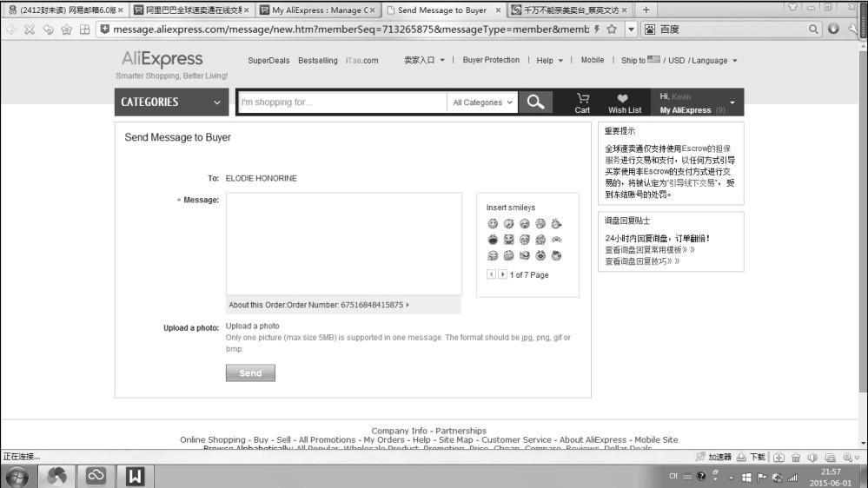The width and height of the screenshot is (868, 488).
Task: Open the All Categories search dropdown
Action: point(482,102)
